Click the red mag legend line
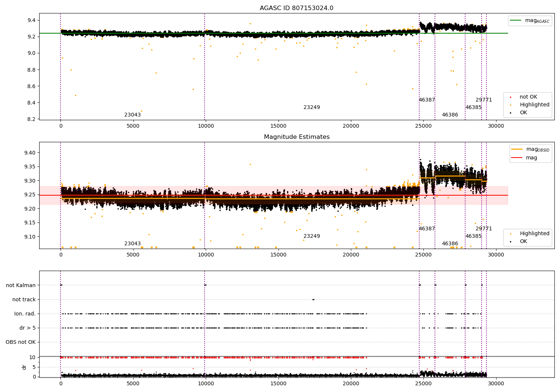The width and height of the screenshot is (560, 392). coord(517,158)
